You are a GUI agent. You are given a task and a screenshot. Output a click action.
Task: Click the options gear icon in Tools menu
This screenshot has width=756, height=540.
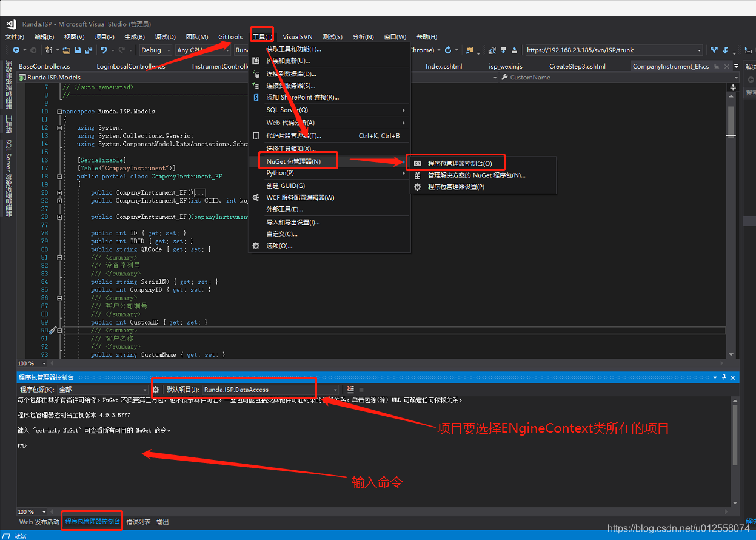[x=256, y=246]
